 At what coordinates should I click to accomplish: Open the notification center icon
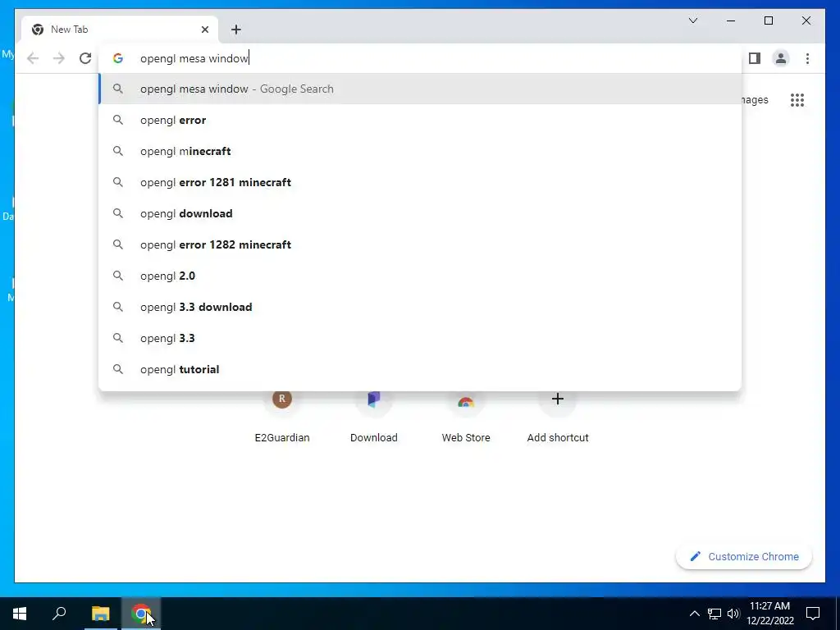(x=813, y=614)
